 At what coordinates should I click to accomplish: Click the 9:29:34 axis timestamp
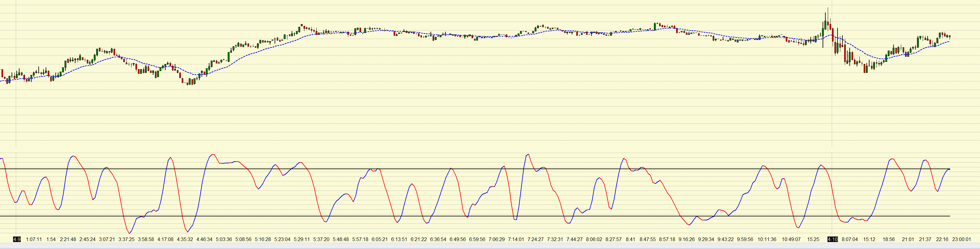pyautogui.click(x=706, y=240)
